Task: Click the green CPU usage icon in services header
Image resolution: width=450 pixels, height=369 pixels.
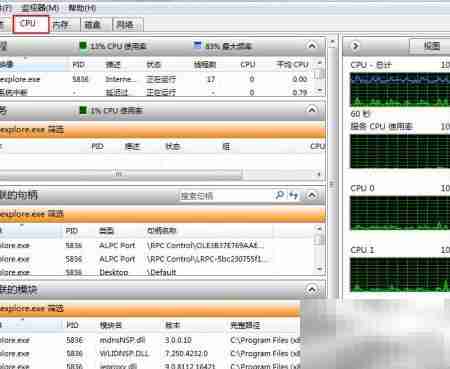Action: (83, 110)
